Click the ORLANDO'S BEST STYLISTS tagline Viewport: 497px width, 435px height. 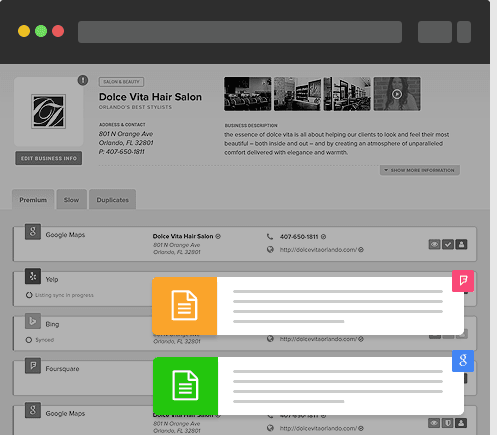point(135,107)
